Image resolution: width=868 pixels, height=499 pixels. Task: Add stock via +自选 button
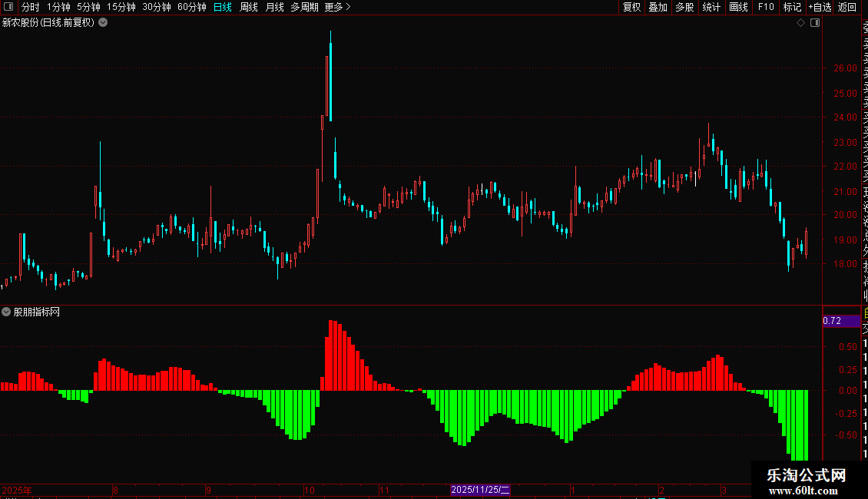click(820, 7)
